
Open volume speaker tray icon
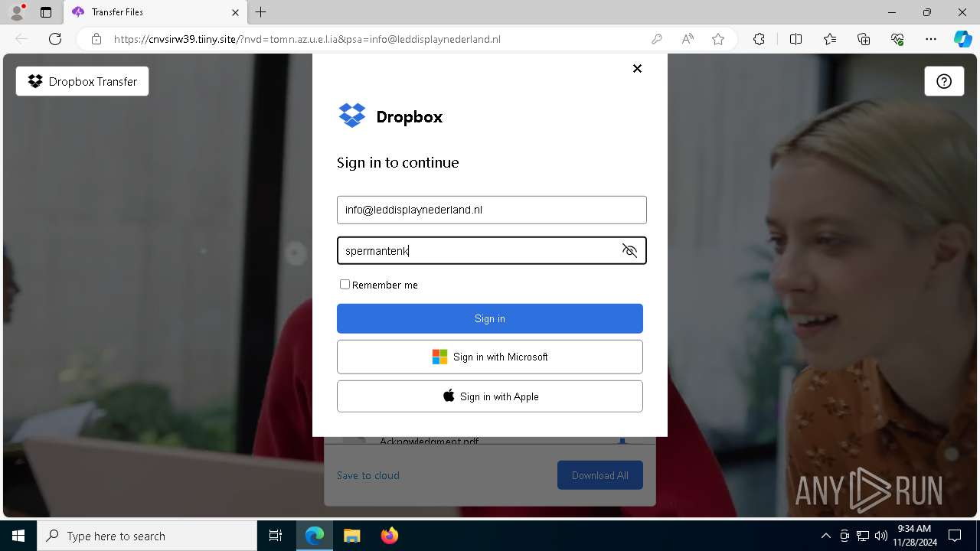(x=880, y=536)
